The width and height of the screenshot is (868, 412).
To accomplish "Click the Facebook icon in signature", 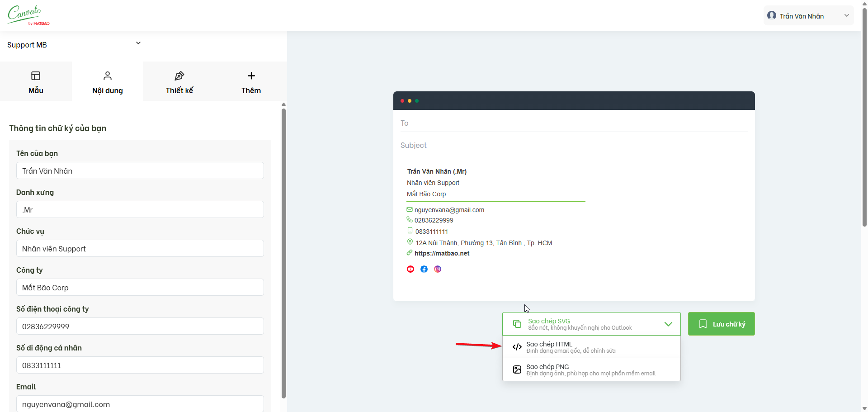I will point(424,269).
